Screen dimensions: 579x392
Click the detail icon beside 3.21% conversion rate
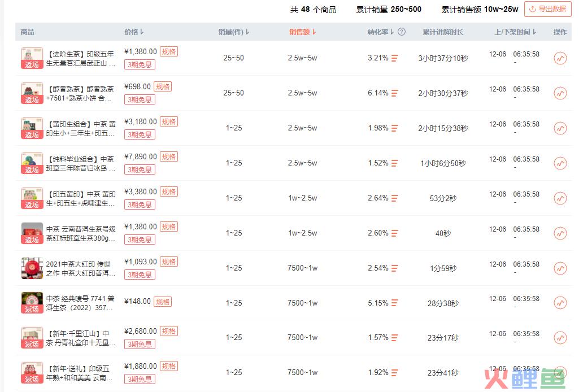tap(394, 58)
